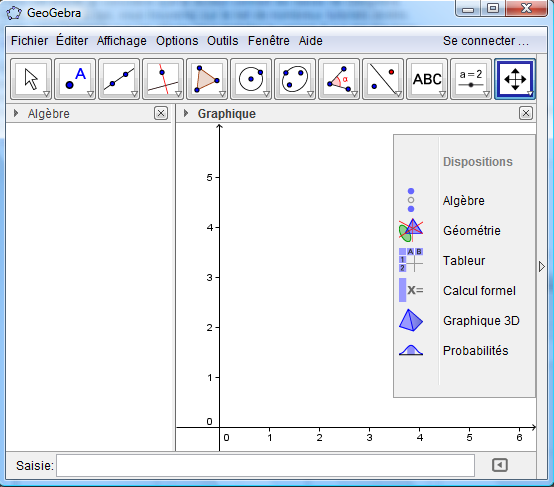Image resolution: width=554 pixels, height=487 pixels.
Task: Select the Polygon tool
Action: (x=207, y=79)
